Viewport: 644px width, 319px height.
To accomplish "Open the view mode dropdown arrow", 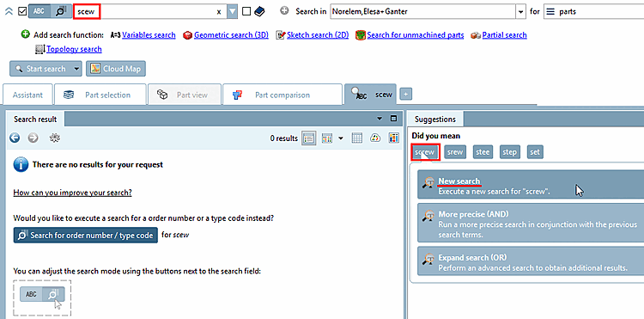I will pyautogui.click(x=341, y=138).
